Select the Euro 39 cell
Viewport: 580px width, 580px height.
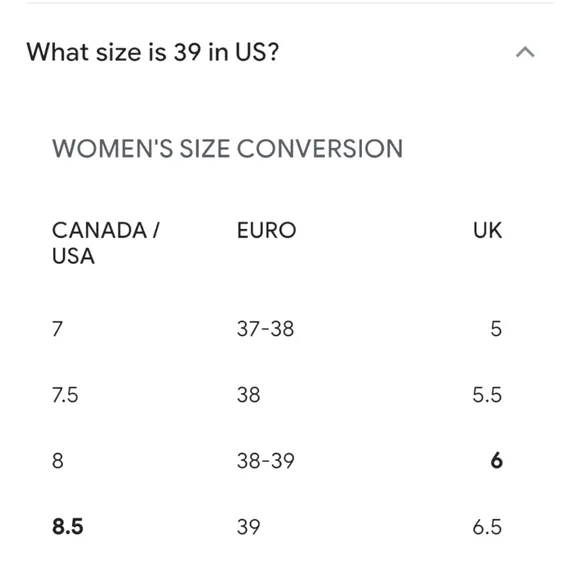coord(248,526)
